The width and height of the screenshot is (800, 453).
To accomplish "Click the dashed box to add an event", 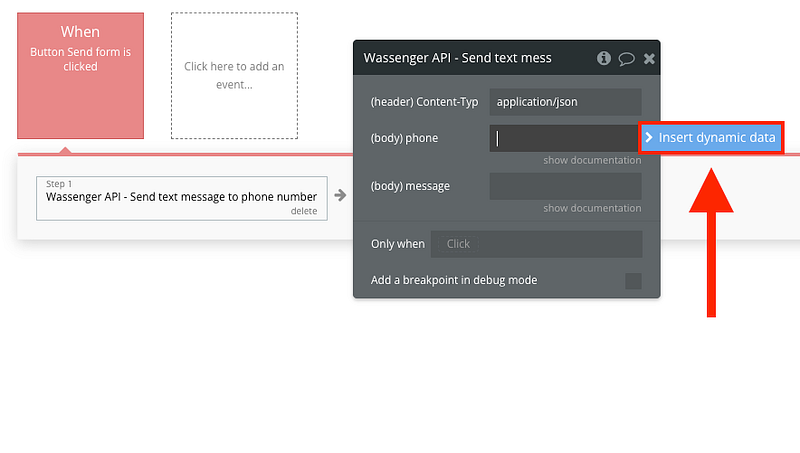I will (x=234, y=75).
